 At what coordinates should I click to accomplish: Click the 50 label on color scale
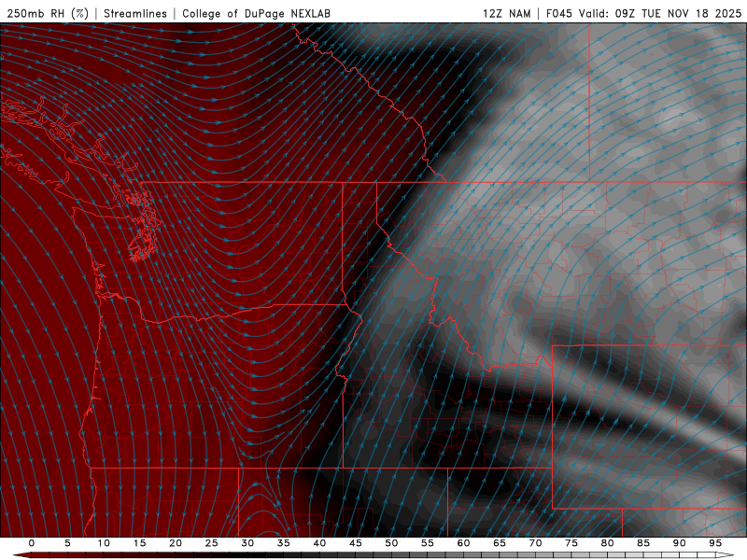pyautogui.click(x=391, y=543)
